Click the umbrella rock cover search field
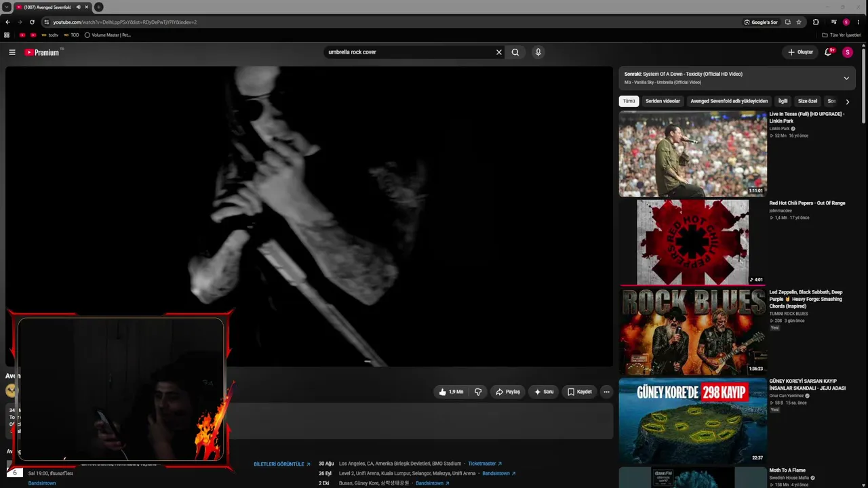The image size is (868, 488). [x=410, y=52]
